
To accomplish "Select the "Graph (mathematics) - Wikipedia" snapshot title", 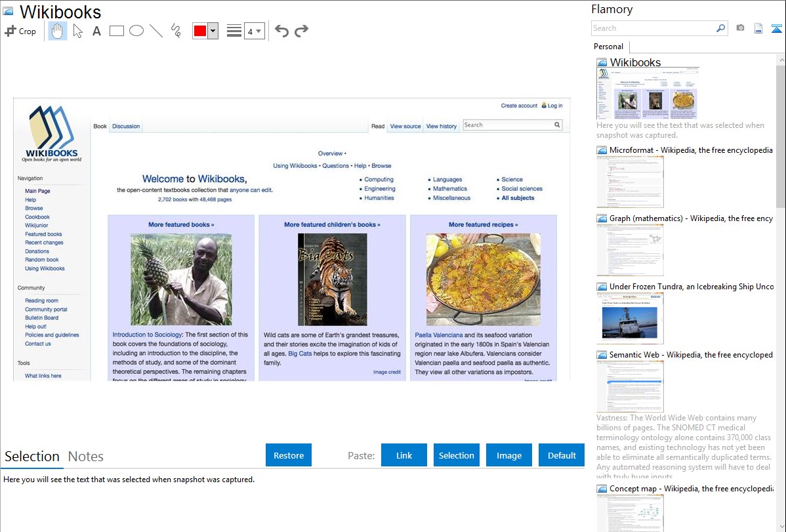I will click(691, 218).
